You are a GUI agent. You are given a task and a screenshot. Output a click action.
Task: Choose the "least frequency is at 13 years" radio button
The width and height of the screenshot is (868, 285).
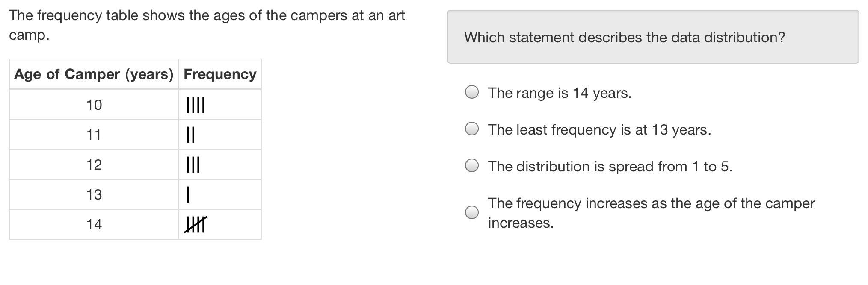coord(471,129)
